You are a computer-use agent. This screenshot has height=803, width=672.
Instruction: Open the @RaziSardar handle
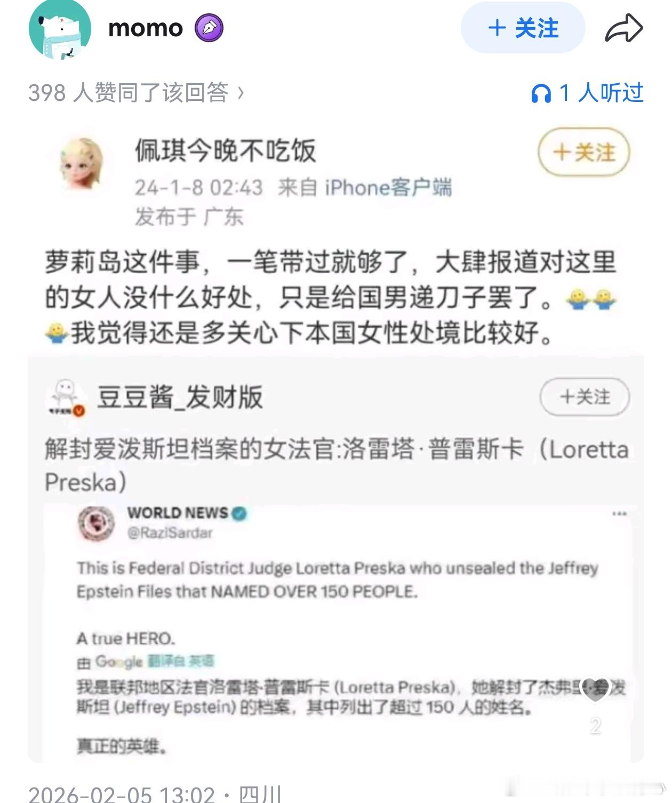click(170, 532)
